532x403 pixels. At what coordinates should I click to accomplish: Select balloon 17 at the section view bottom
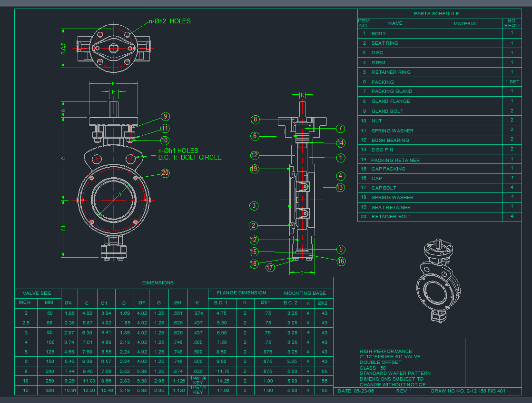point(270,268)
